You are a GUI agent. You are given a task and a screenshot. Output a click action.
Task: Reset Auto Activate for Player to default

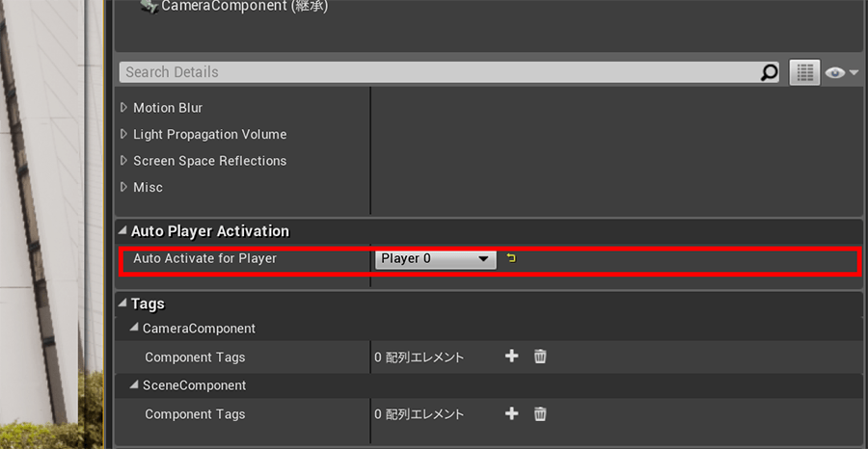511,258
